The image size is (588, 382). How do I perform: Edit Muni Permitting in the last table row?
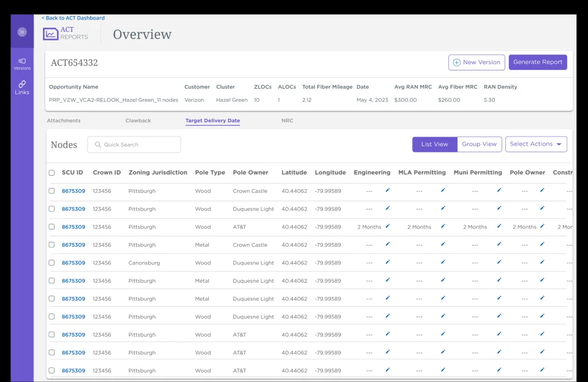[499, 370]
